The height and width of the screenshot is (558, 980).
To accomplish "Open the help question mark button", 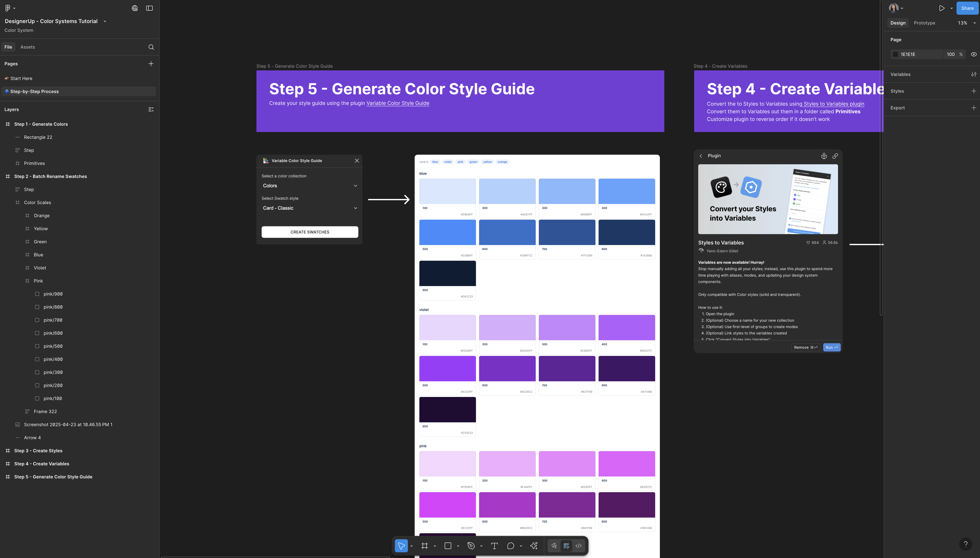I will (x=966, y=544).
